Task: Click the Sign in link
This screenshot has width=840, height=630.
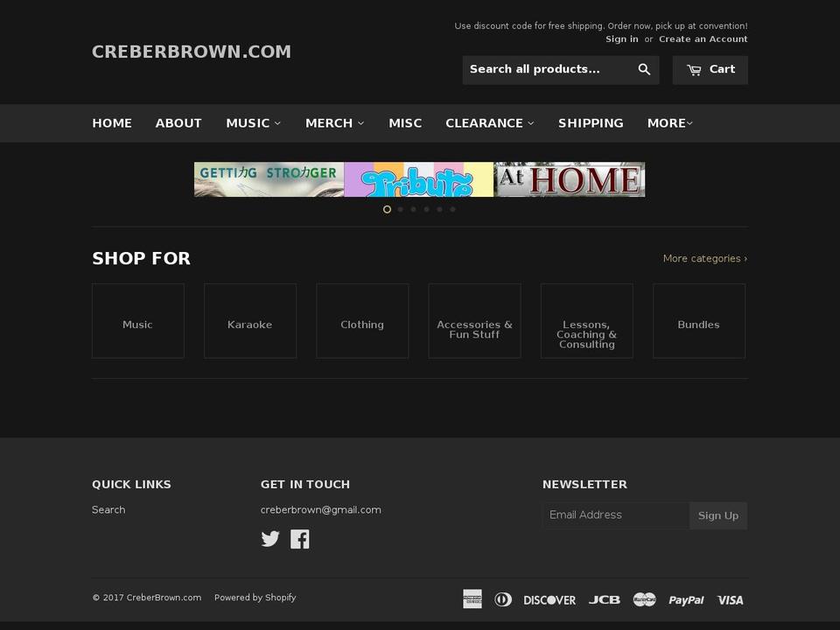Action: pos(622,39)
